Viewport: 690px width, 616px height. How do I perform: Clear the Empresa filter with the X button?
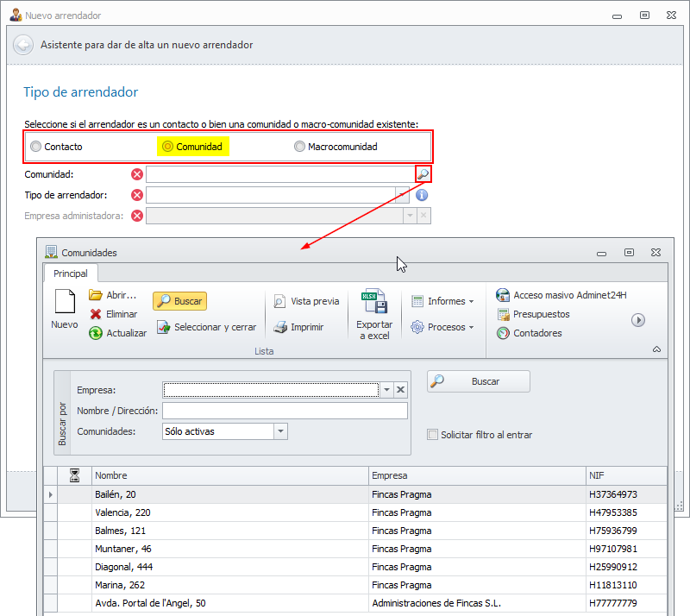point(400,390)
